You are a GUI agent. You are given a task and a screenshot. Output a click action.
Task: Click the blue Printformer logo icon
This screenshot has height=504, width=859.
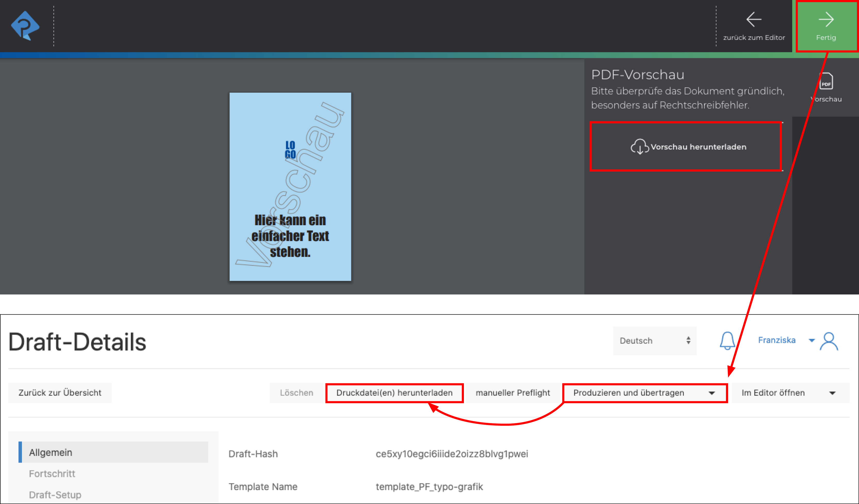click(25, 25)
